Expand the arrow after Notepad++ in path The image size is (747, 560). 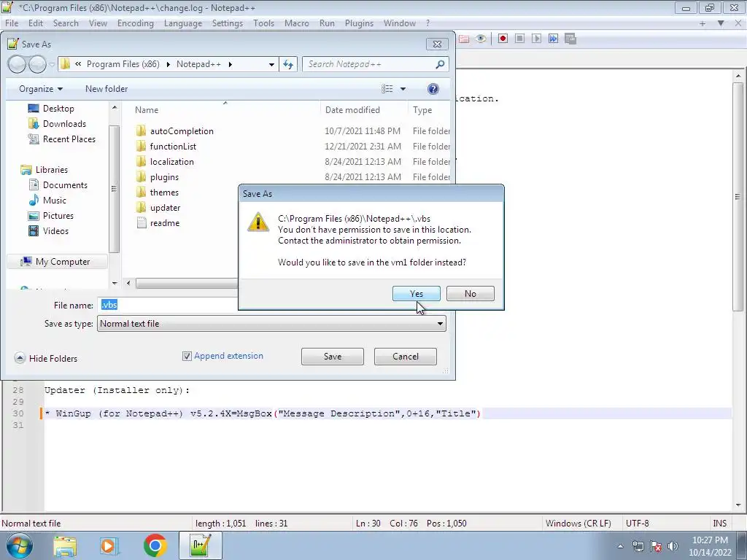pos(230,64)
